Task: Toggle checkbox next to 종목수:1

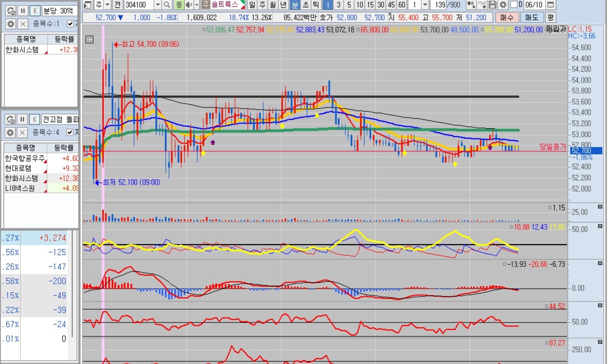Action: [x=70, y=24]
